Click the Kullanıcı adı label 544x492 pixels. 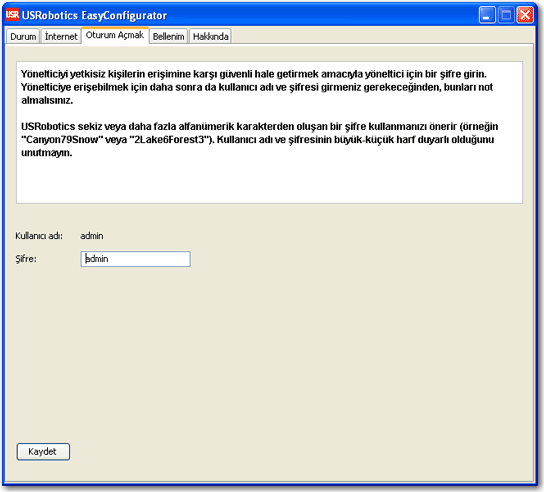(39, 236)
